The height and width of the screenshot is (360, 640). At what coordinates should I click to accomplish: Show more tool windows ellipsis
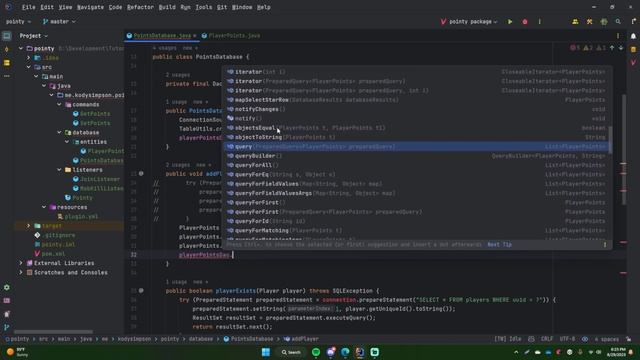point(7,76)
